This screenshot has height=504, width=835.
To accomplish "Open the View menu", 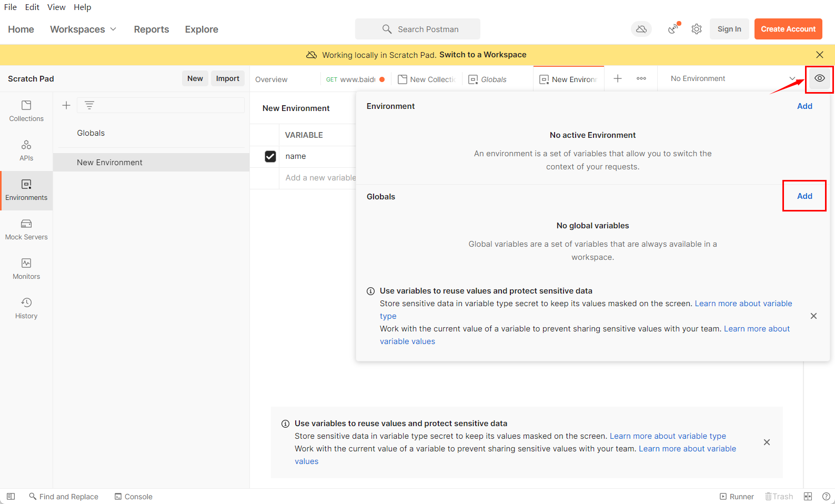I will tap(56, 7).
